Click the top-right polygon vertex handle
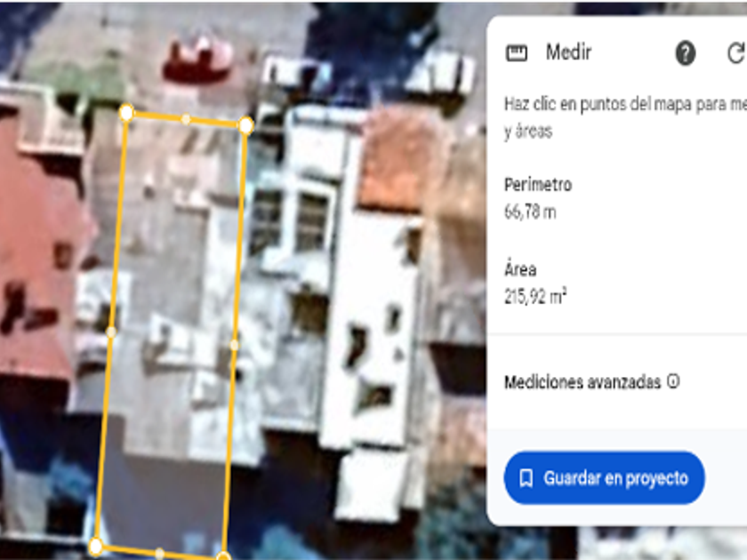 245,125
